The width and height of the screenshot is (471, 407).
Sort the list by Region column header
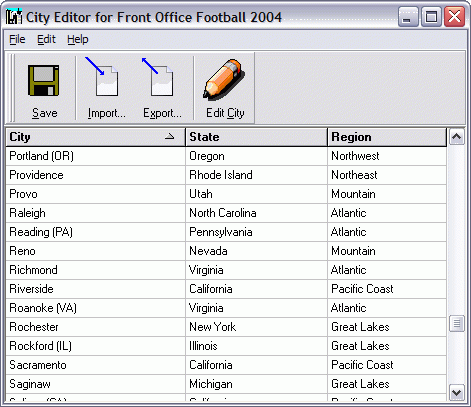(387, 137)
